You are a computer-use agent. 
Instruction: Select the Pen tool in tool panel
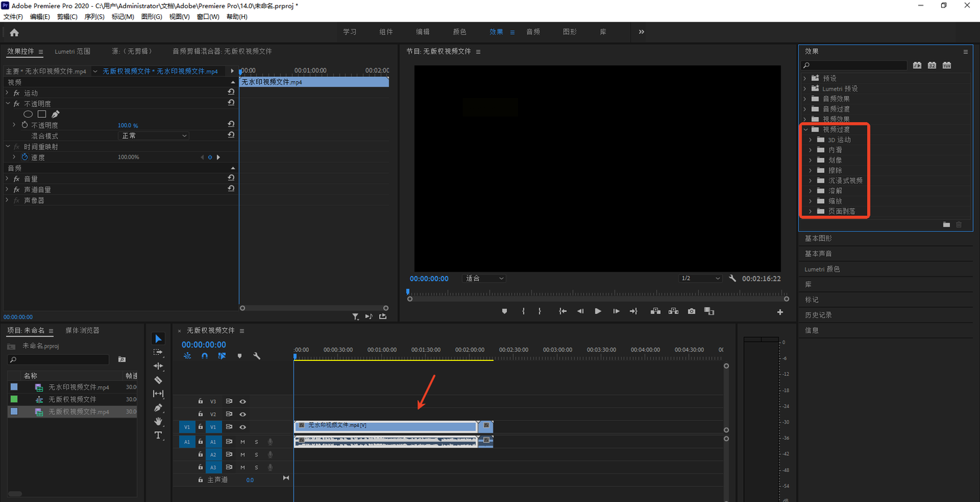click(x=158, y=407)
